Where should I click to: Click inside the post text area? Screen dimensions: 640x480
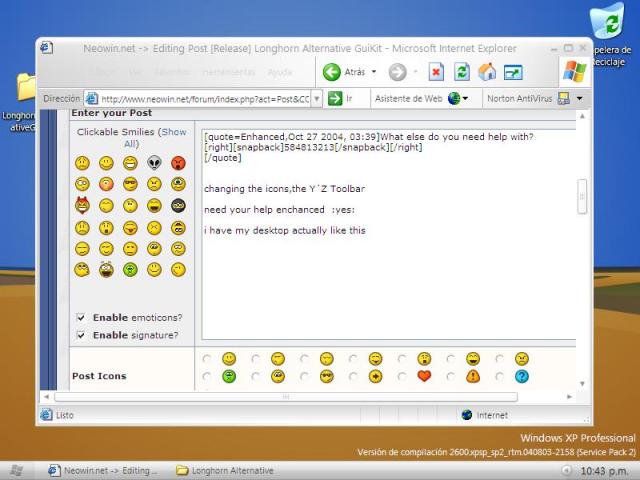pyautogui.click(x=389, y=234)
